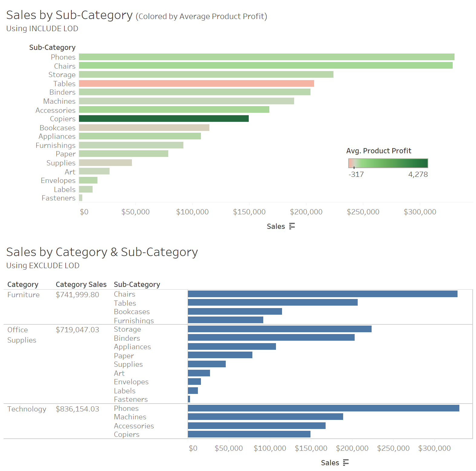Image resolution: width=476 pixels, height=471 pixels.
Task: Click the Furniture category label
Action: [24, 295]
